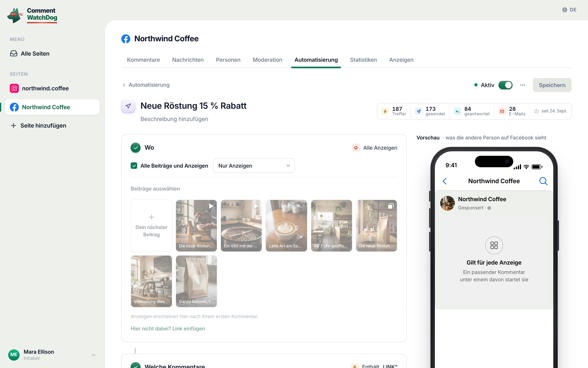Toggle the Aktiv automation switch
Screen dimensions: 588x368
pyautogui.click(x=505, y=85)
